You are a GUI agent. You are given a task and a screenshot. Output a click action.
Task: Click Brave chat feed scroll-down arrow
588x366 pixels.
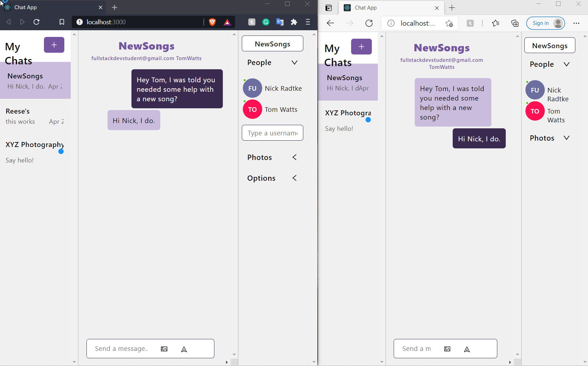pos(234,355)
